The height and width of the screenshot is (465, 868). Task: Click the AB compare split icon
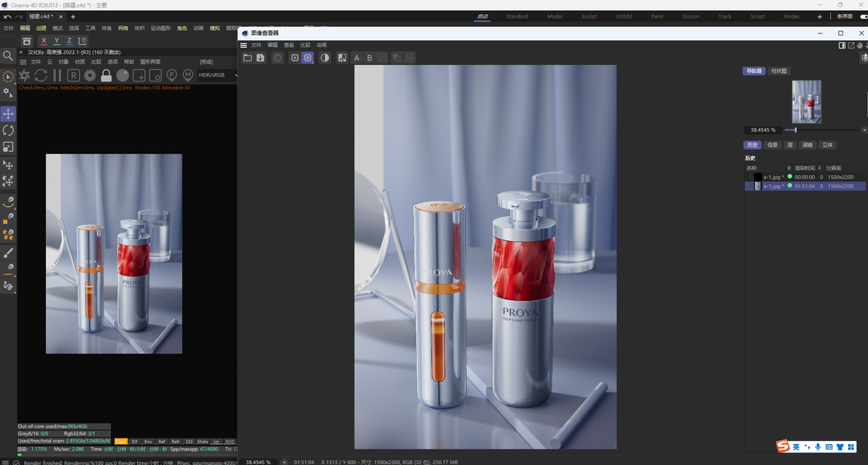(x=342, y=57)
